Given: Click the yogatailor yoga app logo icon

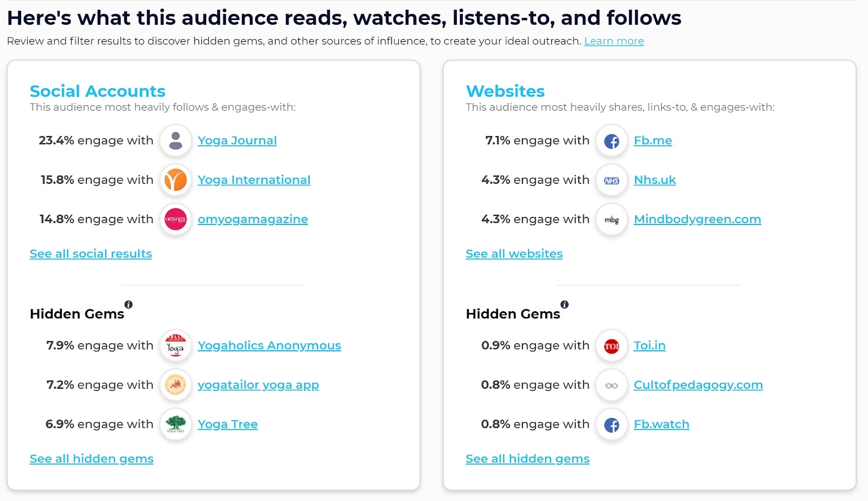Looking at the screenshot, I should point(176,386).
